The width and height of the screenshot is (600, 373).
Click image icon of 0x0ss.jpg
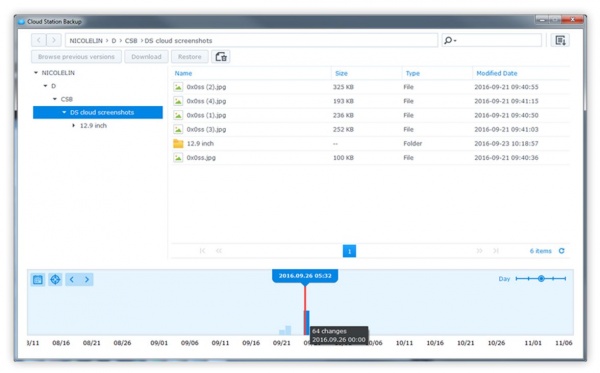pos(178,158)
